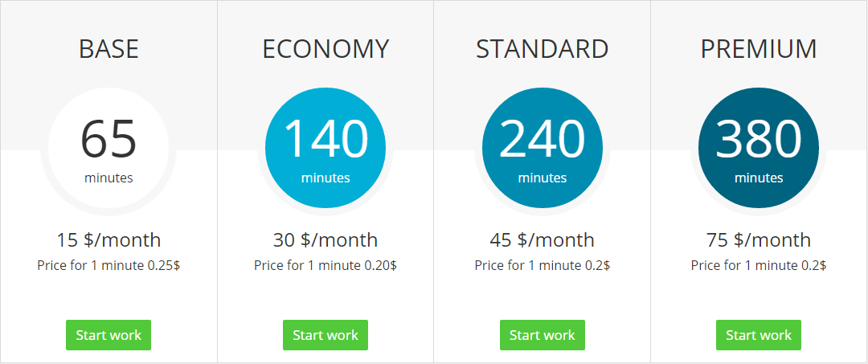Viewport: 868px width, 364px height.
Task: Select the STANDARD plan title
Action: pyautogui.click(x=542, y=49)
